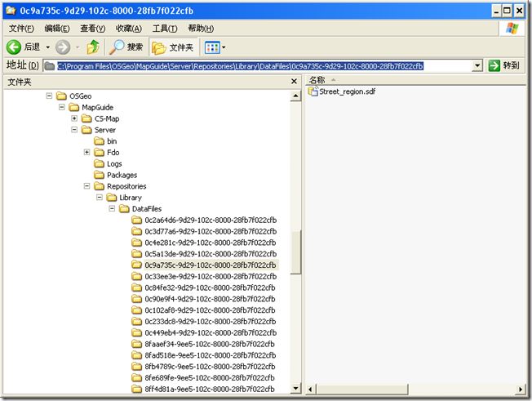Screen dimensions: 532x401
Task: Go up one folder level
Action: (93, 47)
